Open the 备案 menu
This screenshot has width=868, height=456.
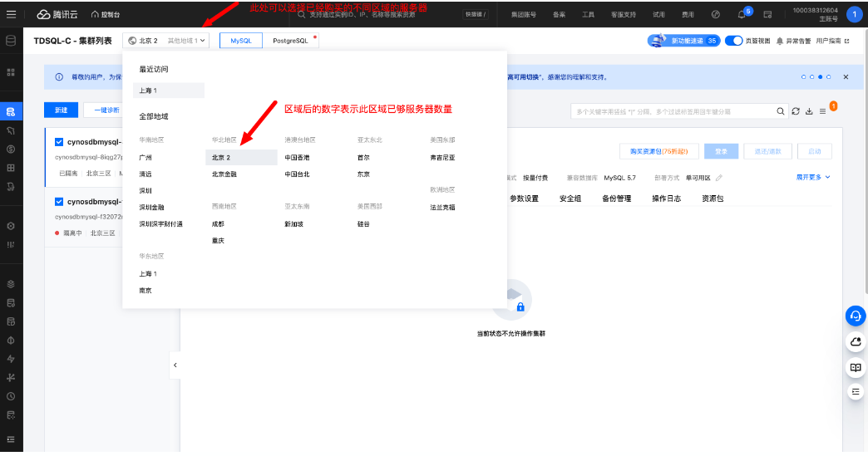559,14
